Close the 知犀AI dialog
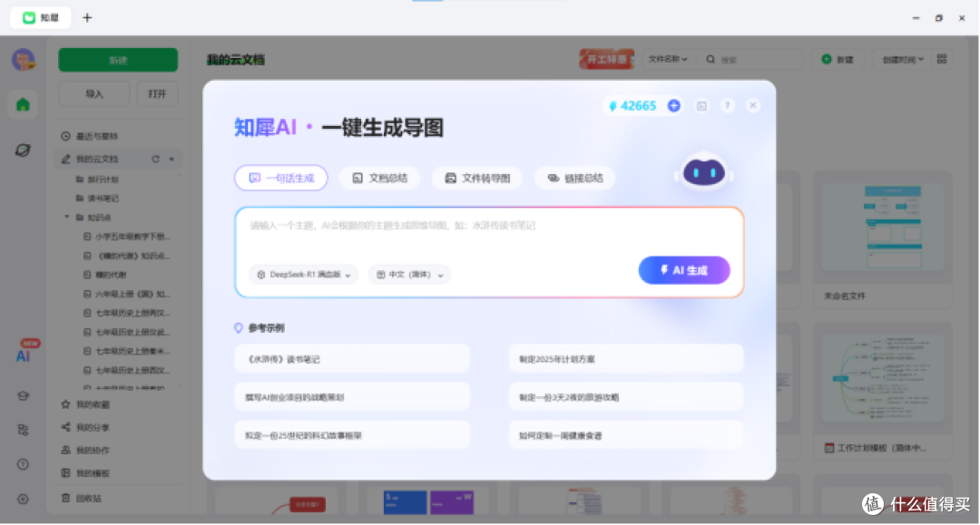 [753, 105]
